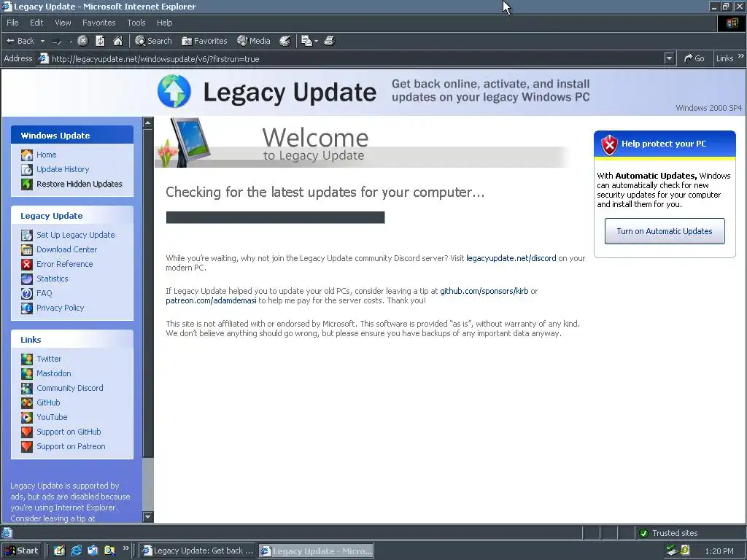Click the Home sidebar icon

coord(27,155)
